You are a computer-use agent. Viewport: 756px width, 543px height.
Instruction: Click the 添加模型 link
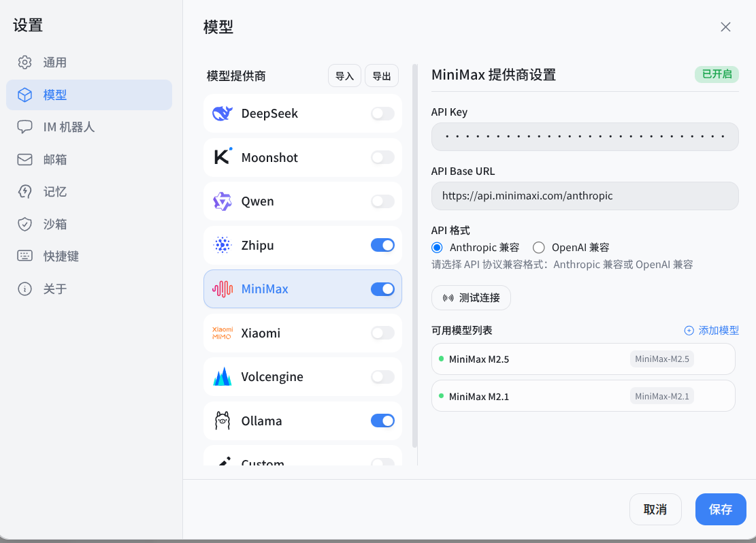[711, 330]
